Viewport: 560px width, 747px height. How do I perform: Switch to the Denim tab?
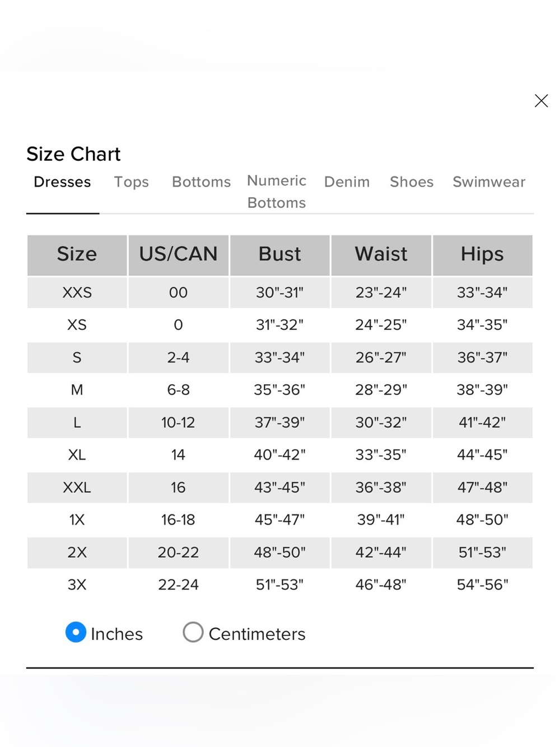click(x=347, y=182)
